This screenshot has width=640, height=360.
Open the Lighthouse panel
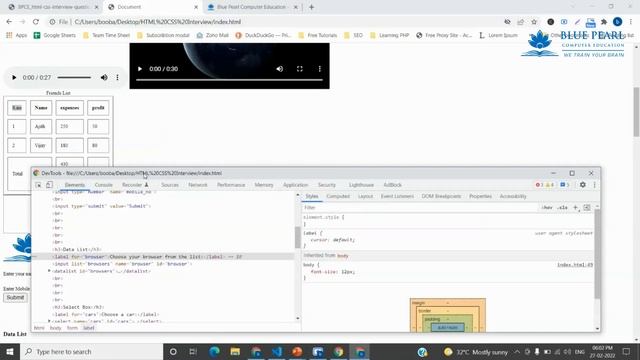click(x=361, y=185)
